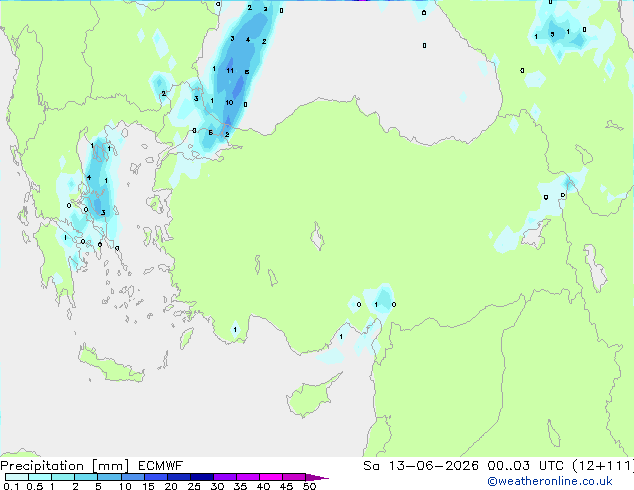This screenshot has width=634, height=490.
Task: Click the legend arrow tip beyond 50 mm
Action: [x=317, y=477]
